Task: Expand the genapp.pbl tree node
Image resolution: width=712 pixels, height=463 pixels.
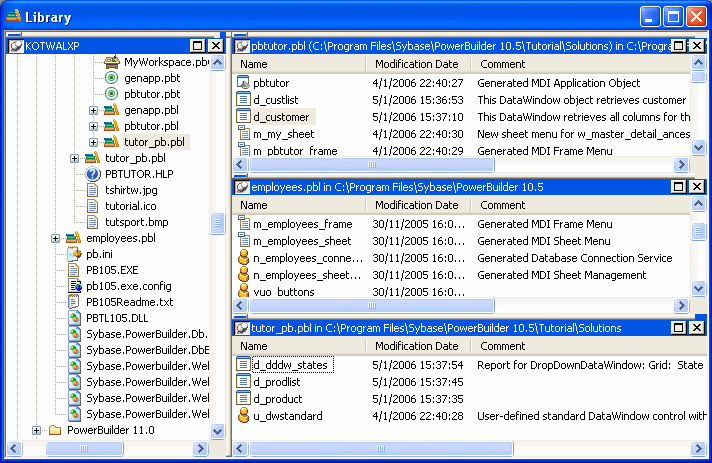Action: 93,110
